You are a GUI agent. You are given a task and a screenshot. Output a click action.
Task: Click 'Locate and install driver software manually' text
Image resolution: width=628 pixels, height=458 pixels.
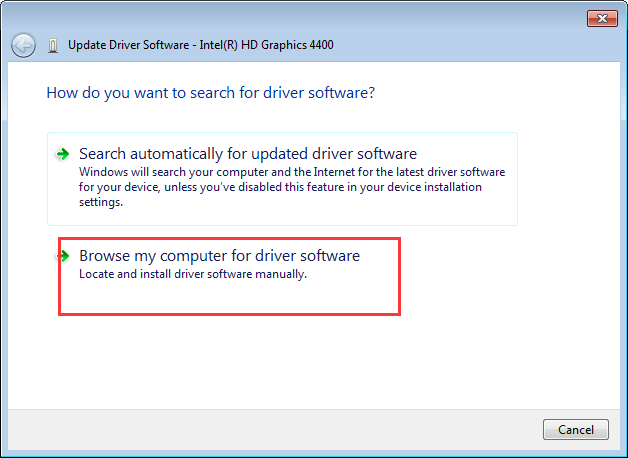[x=192, y=275]
